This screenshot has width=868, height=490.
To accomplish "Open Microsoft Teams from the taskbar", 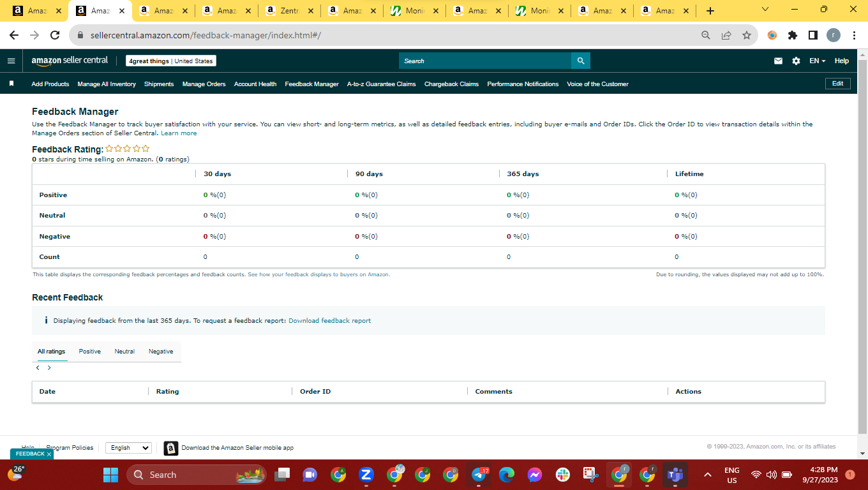I will pos(675,475).
